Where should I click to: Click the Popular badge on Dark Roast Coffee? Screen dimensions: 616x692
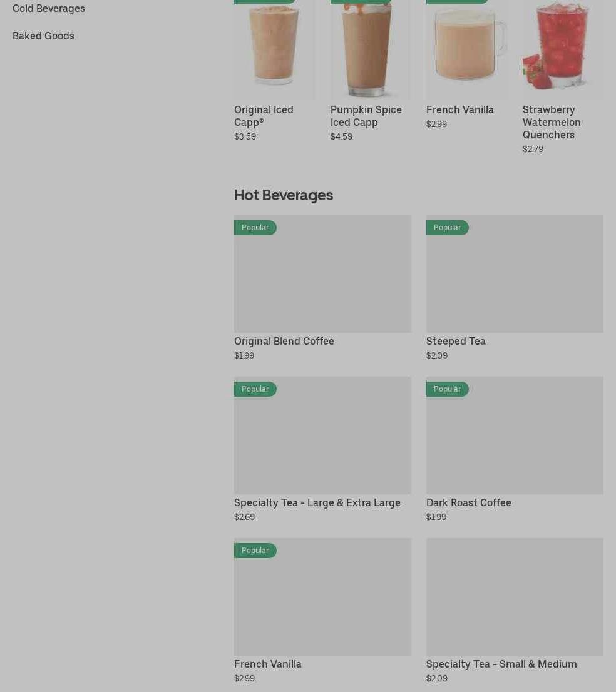(x=448, y=389)
